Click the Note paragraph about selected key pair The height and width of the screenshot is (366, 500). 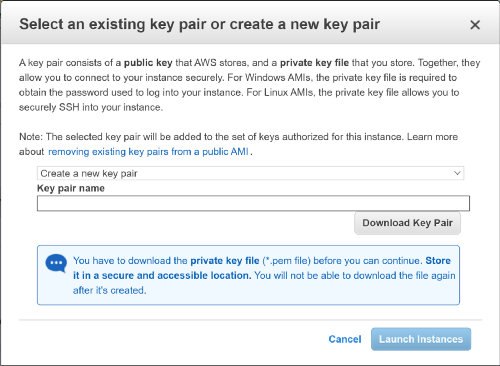[238, 144]
